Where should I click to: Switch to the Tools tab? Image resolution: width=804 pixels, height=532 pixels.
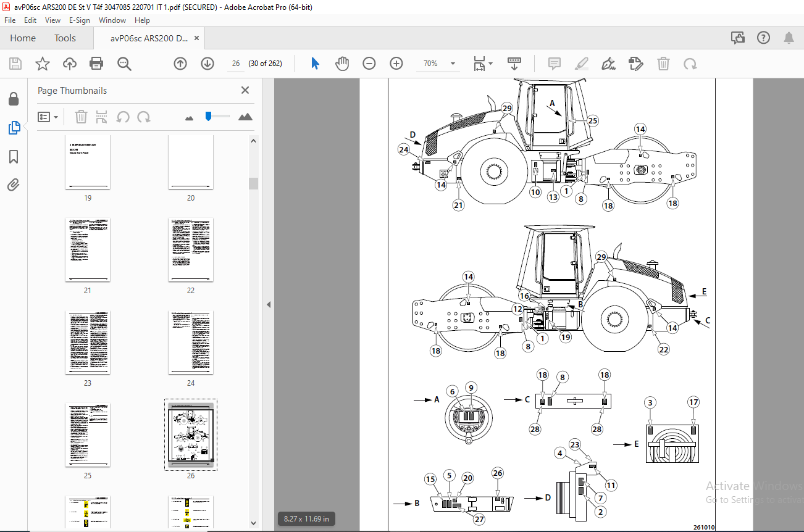65,38
